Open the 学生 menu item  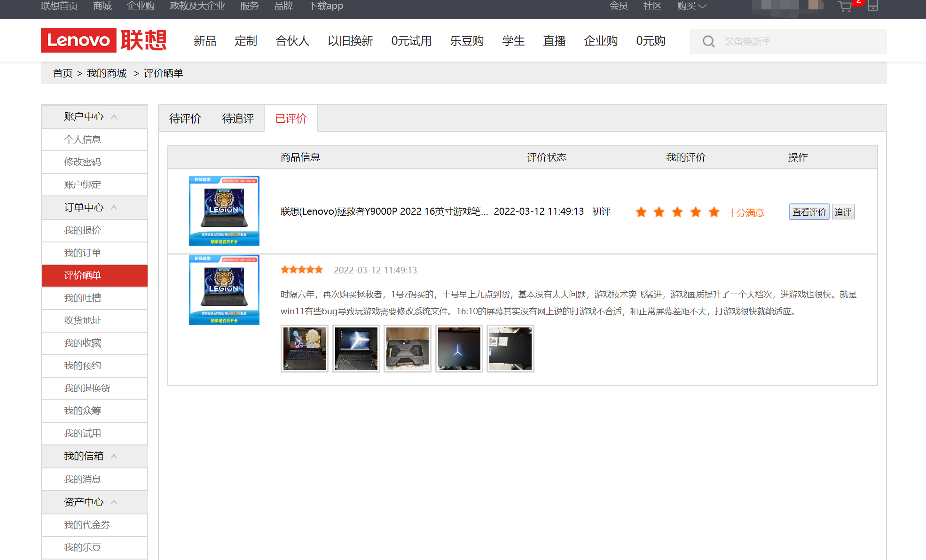click(x=513, y=41)
